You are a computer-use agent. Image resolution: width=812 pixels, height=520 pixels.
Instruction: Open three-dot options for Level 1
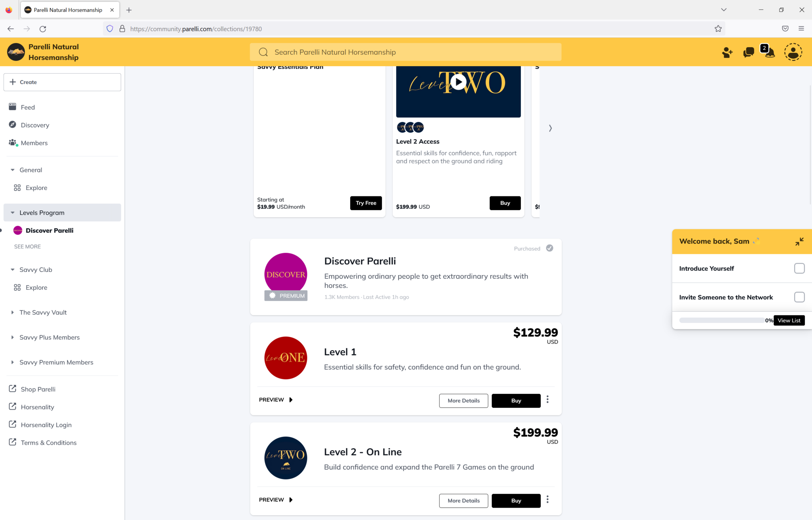pos(547,399)
